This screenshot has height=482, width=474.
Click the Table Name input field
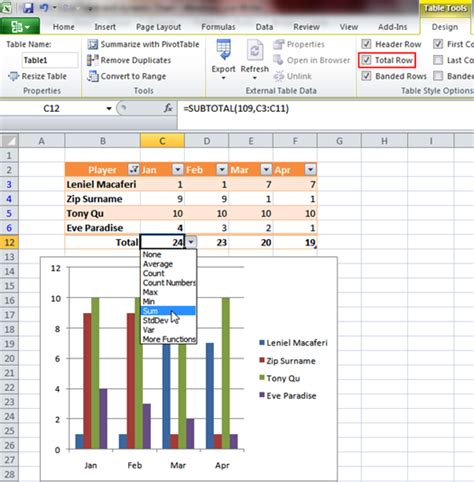pos(50,60)
